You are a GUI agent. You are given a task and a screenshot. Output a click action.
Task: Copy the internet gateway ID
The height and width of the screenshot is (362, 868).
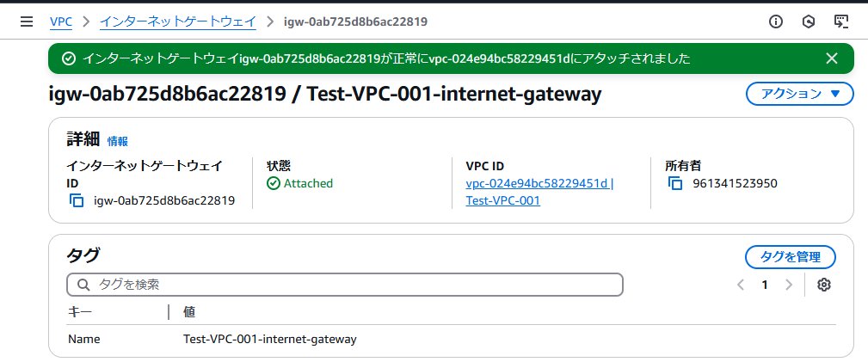point(77,200)
